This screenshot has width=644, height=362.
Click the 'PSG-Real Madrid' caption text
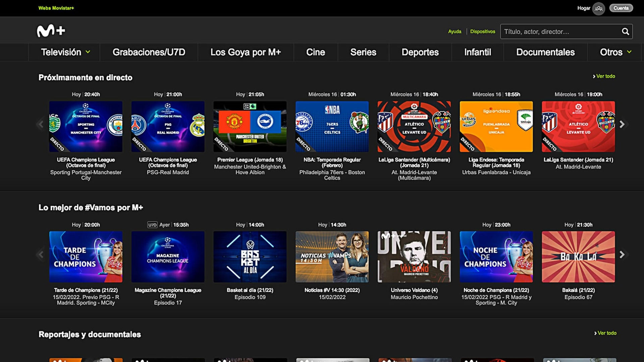click(x=168, y=172)
